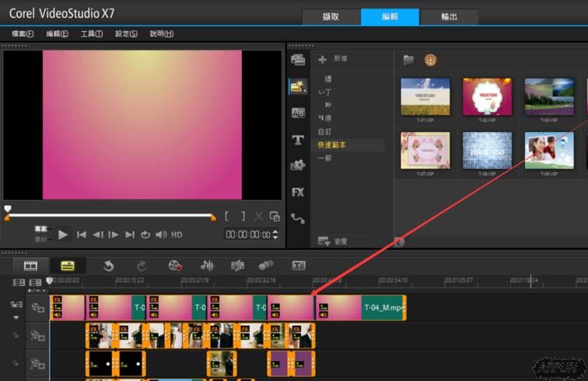Open the Title (T) library panel
Viewport: 588px width, 381px height.
click(x=297, y=140)
